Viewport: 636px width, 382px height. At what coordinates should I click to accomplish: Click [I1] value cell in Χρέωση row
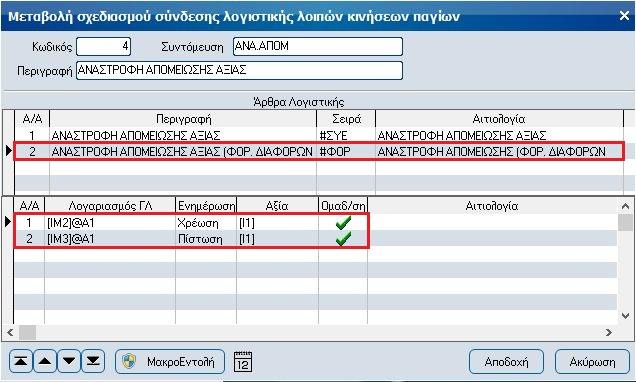[277, 223]
